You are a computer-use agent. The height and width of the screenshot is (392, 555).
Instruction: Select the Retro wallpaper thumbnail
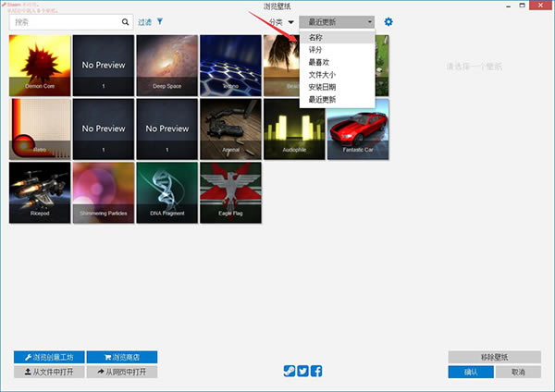[40, 129]
